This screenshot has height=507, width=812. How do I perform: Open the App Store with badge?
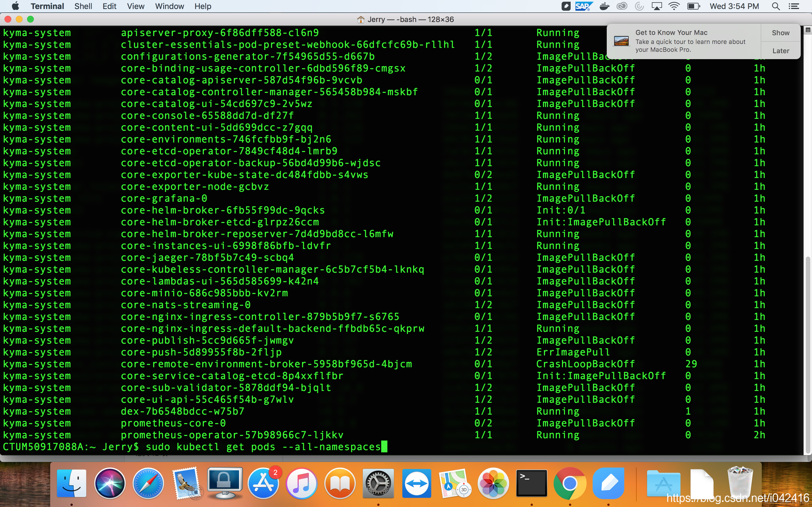(x=263, y=484)
